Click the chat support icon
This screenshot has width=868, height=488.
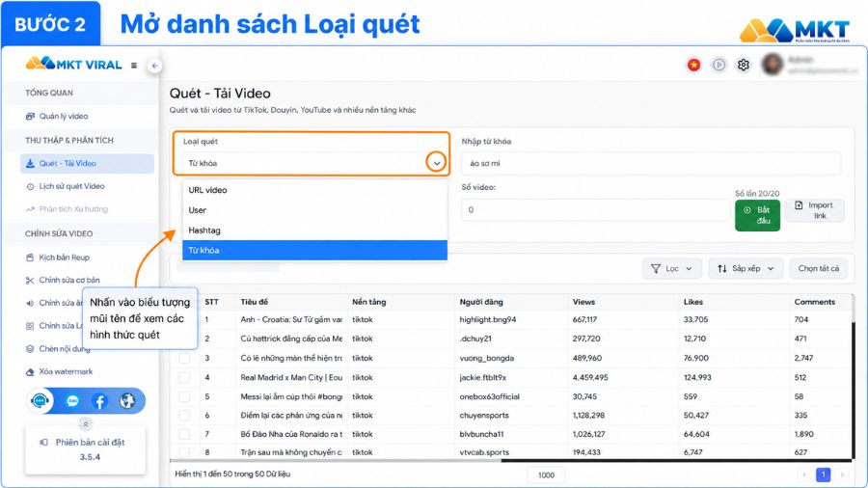(40, 400)
